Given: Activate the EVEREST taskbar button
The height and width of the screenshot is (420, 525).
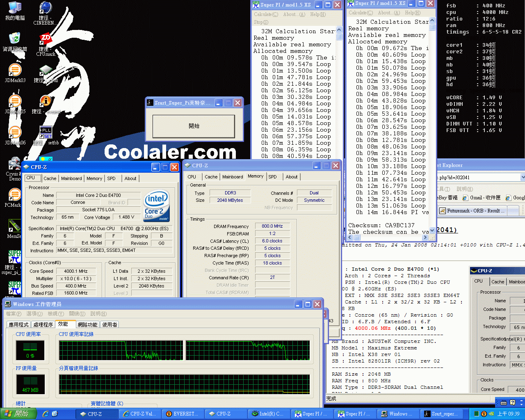Looking at the screenshot, I should click(183, 414).
